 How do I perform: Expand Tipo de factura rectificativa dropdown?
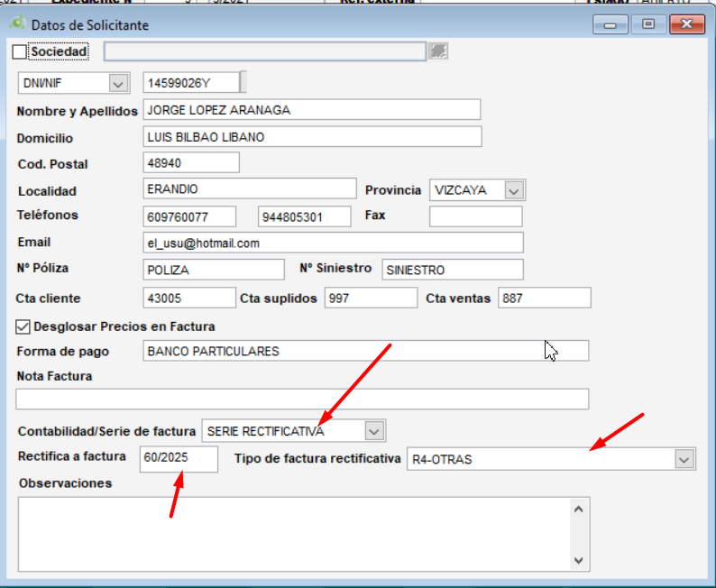point(684,459)
